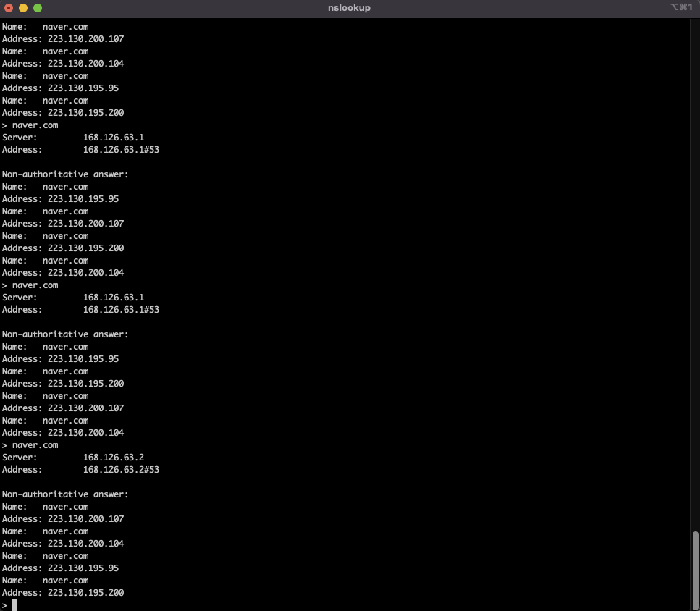Click the Address 168.126.63.2#53 line
This screenshot has height=611, width=700.
point(81,470)
